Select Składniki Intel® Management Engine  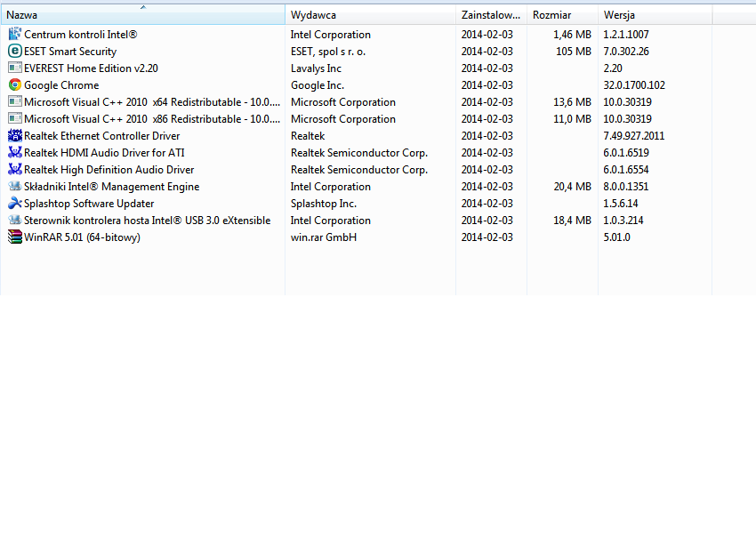[112, 187]
